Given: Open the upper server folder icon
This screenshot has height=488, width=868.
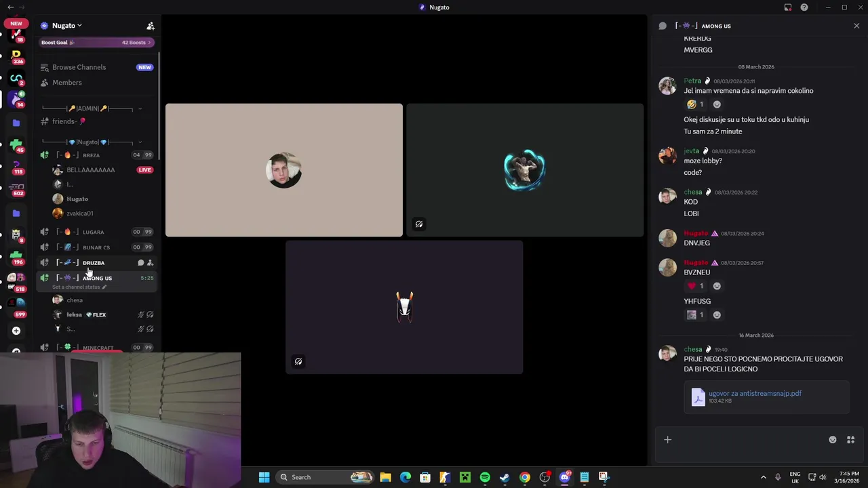Looking at the screenshot, I should [x=16, y=123].
